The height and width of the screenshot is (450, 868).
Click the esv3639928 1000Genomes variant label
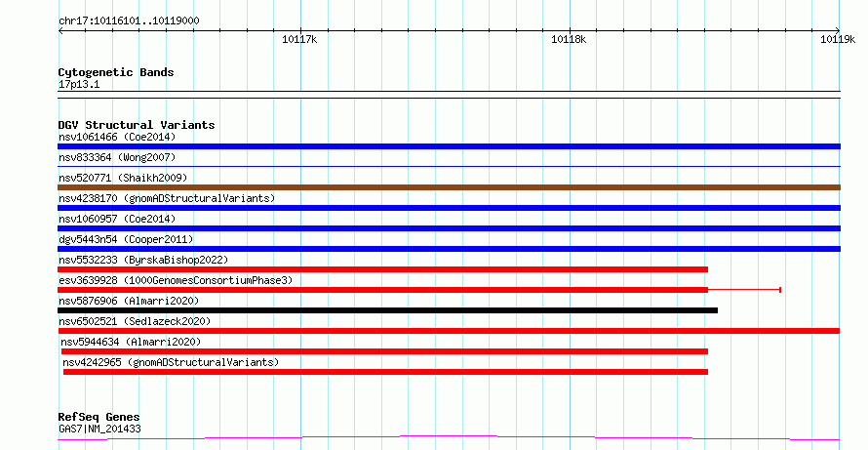[x=176, y=280]
